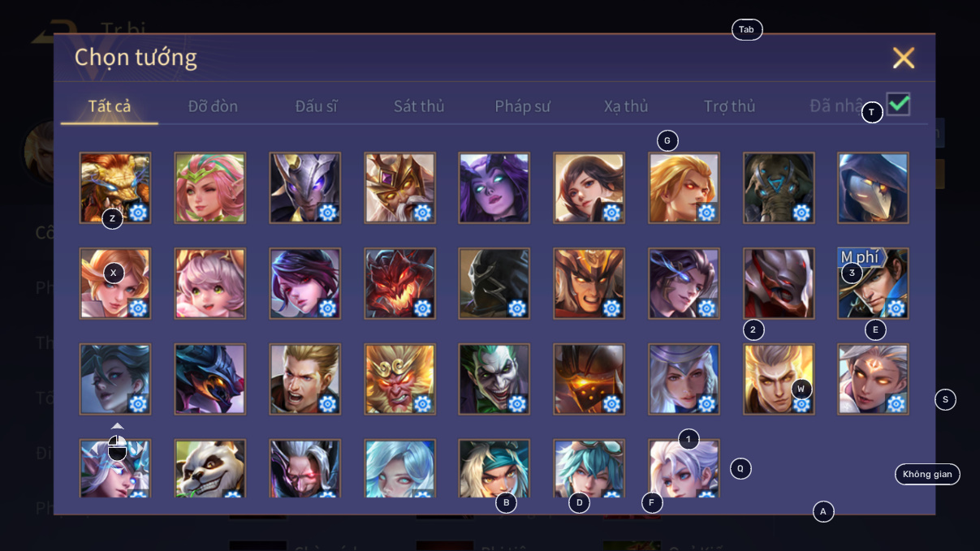This screenshot has height=551, width=980.
Task: Choose the Joker hero portrait
Action: click(x=494, y=379)
